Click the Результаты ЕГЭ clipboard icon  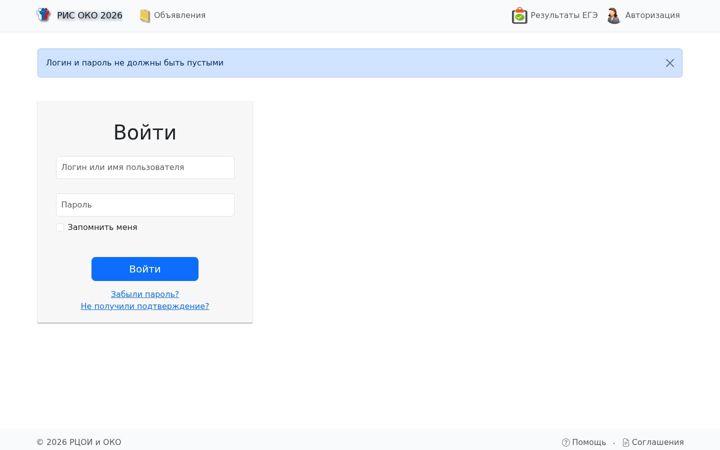[519, 16]
